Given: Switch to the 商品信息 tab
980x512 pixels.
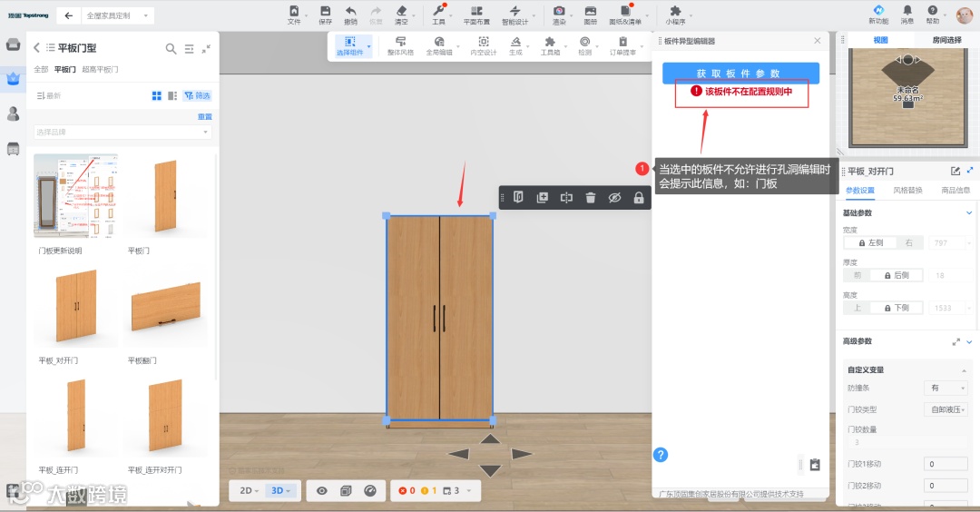Looking at the screenshot, I should [955, 190].
